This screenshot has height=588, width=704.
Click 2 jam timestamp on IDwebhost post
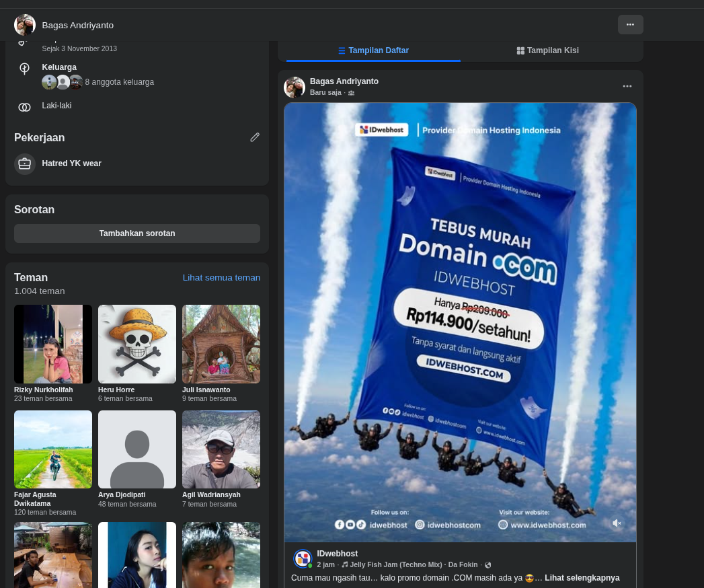pyautogui.click(x=326, y=564)
